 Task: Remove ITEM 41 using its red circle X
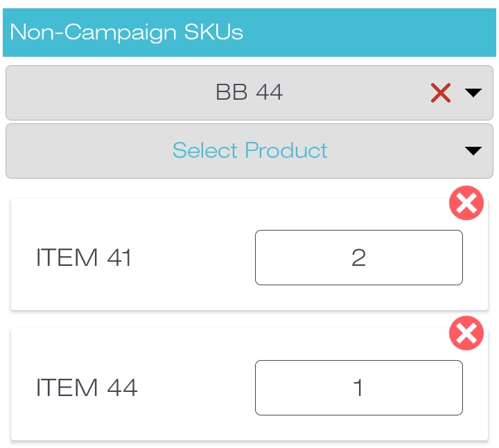pos(466,204)
